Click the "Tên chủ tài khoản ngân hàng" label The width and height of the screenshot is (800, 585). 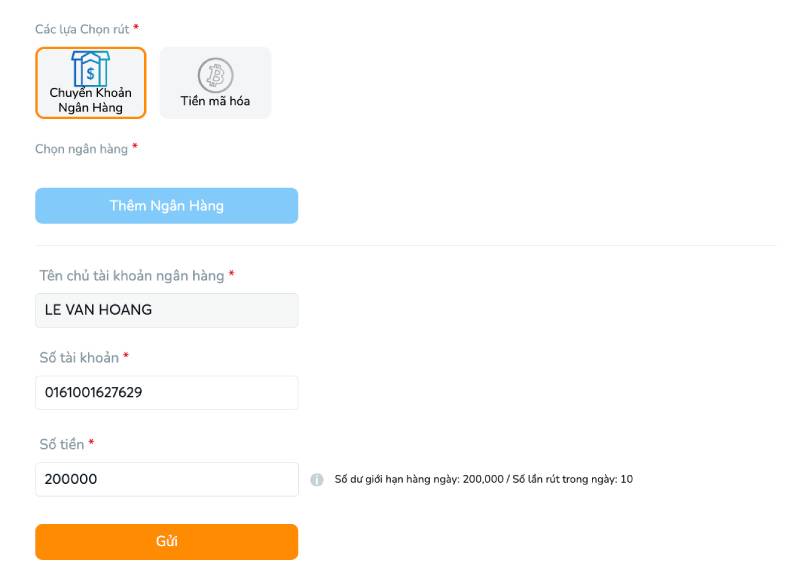(131, 275)
